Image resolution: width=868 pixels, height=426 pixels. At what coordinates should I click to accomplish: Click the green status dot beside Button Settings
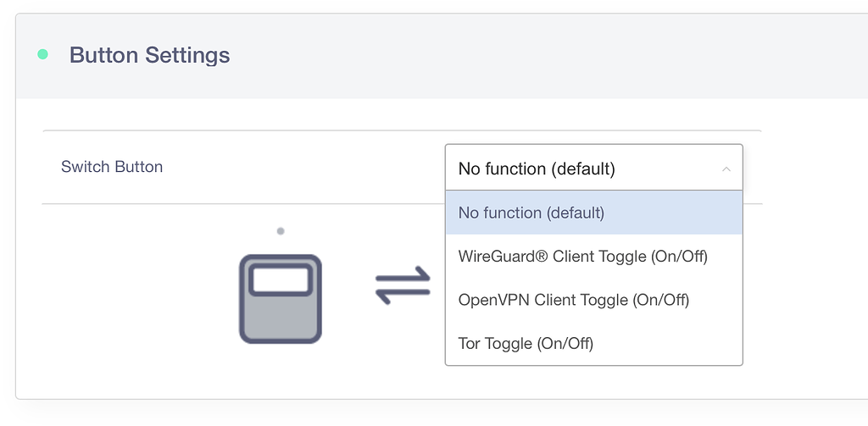tap(43, 55)
